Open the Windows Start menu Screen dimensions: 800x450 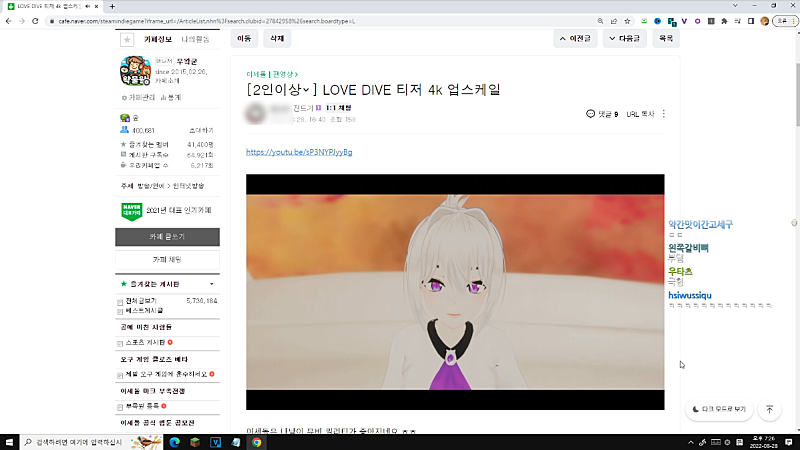(9, 442)
